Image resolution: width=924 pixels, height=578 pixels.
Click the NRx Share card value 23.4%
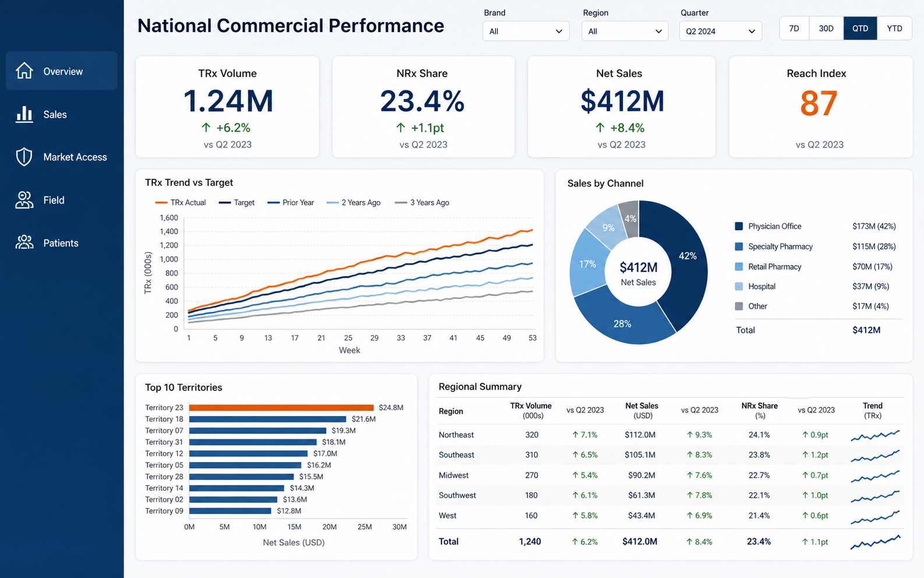tap(422, 101)
